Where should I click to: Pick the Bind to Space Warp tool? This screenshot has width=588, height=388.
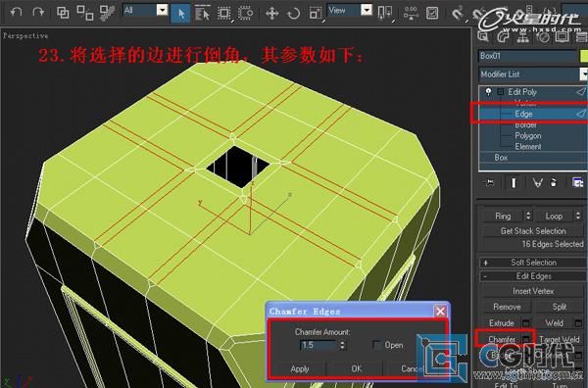click(x=107, y=13)
